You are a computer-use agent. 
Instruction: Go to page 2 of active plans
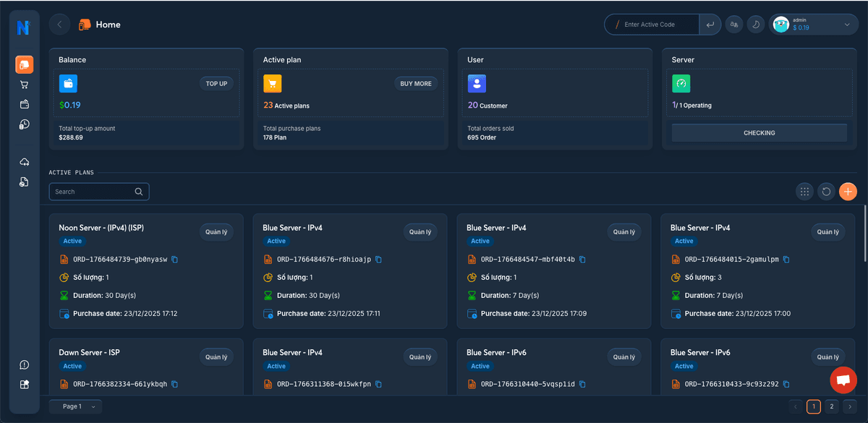[830, 406]
